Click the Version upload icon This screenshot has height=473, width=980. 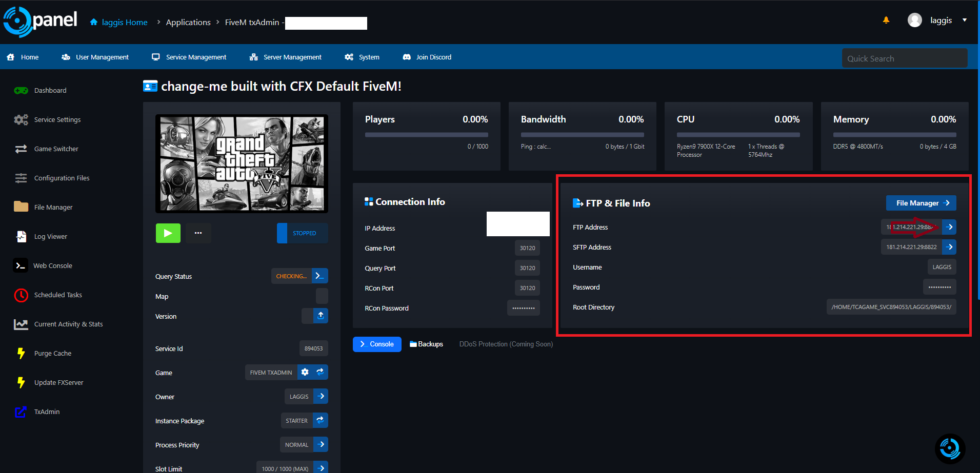pos(321,316)
